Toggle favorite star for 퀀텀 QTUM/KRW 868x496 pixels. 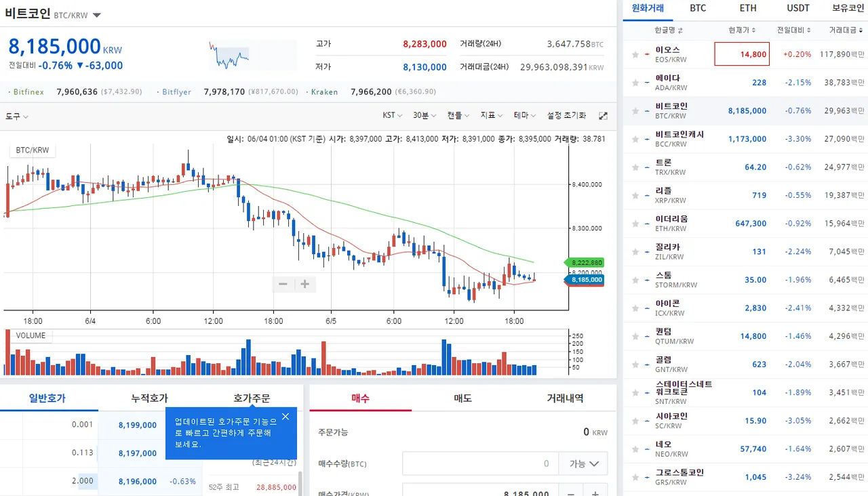click(635, 336)
